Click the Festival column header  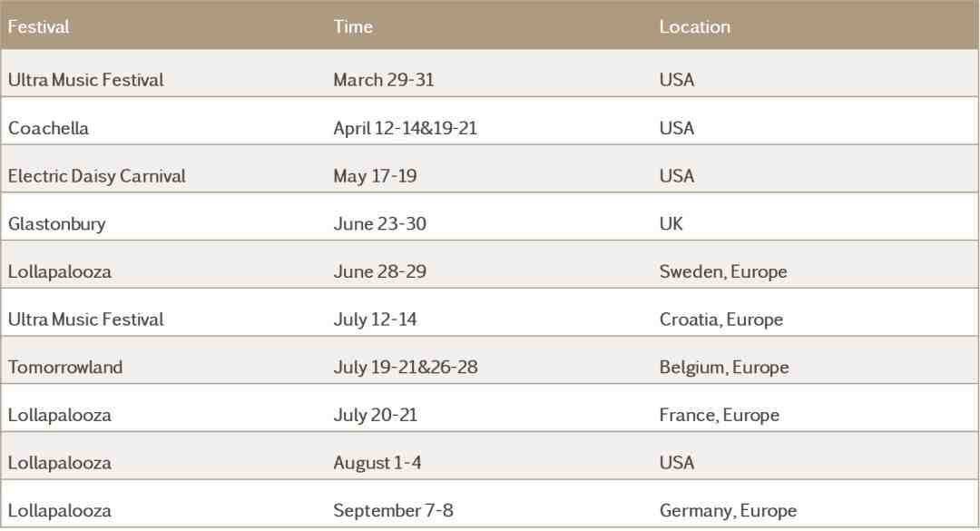[x=38, y=27]
